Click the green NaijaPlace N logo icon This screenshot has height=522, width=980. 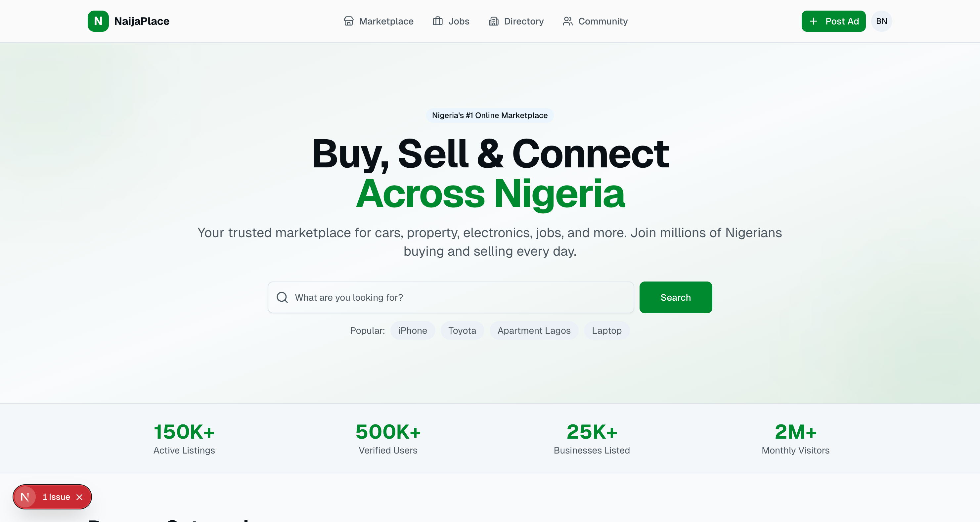coord(98,21)
